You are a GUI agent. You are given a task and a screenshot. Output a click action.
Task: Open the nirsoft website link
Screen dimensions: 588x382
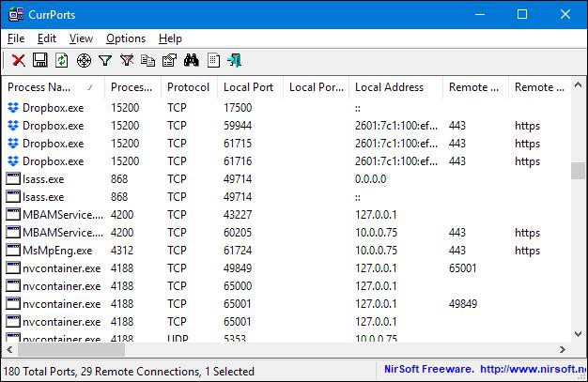coord(533,369)
